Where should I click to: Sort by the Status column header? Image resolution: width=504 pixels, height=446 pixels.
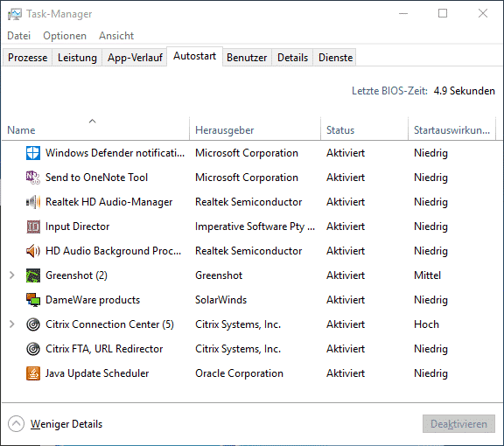[x=364, y=129]
